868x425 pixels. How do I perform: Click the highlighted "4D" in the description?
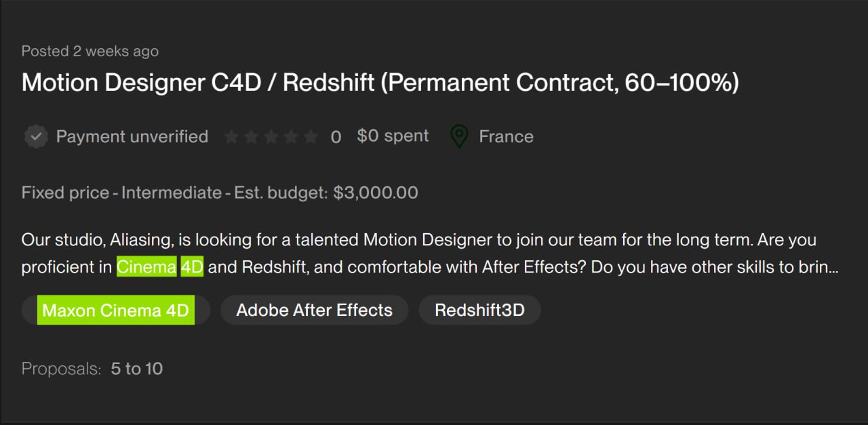coord(192,267)
